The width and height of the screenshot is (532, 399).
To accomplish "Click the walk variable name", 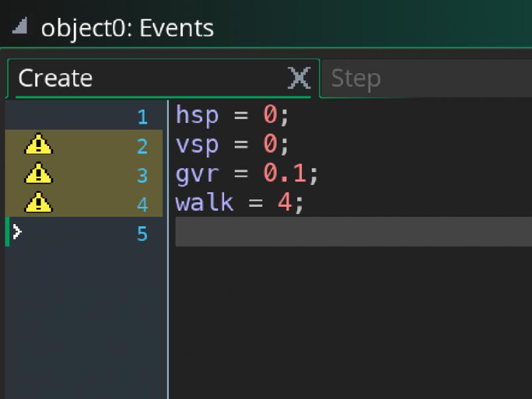I will pyautogui.click(x=204, y=202).
